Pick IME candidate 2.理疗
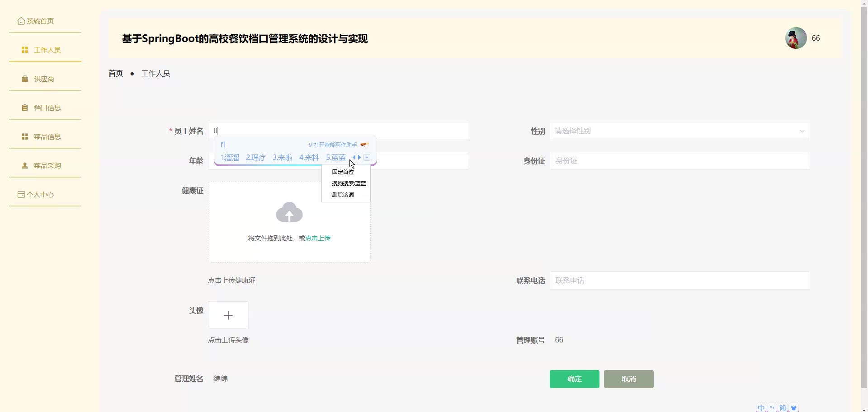 256,158
